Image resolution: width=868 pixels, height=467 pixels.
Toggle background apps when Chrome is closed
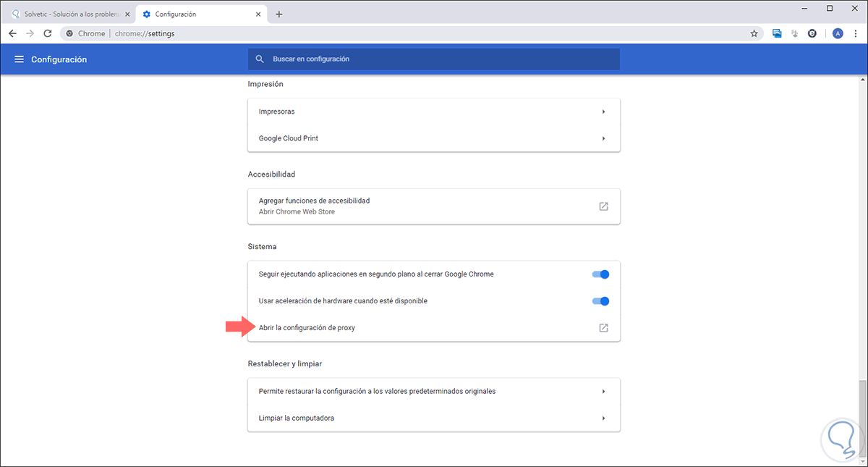(600, 274)
